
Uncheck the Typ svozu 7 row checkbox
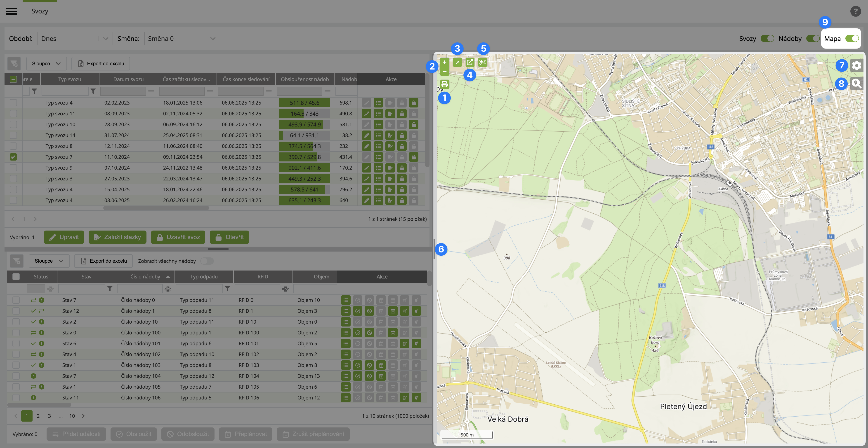click(13, 157)
